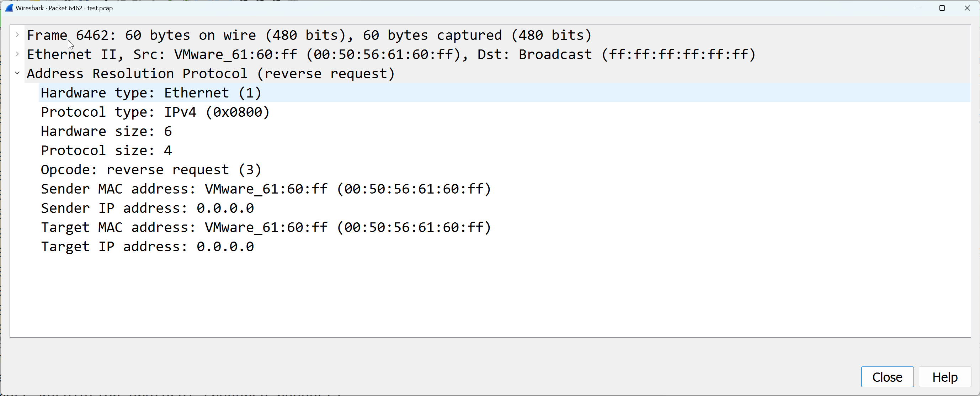The width and height of the screenshot is (980, 396).
Task: Click the Close button
Action: coord(887,377)
